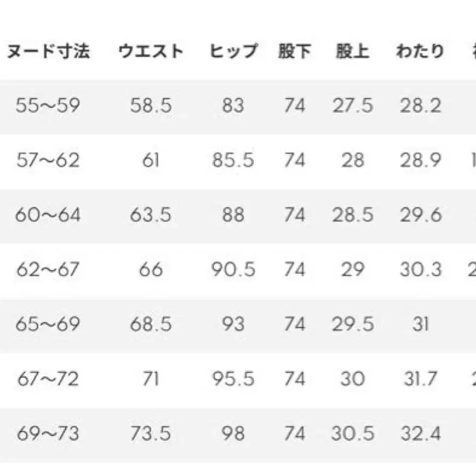
Task: Click the 90.5 hip measurement
Action: (233, 270)
